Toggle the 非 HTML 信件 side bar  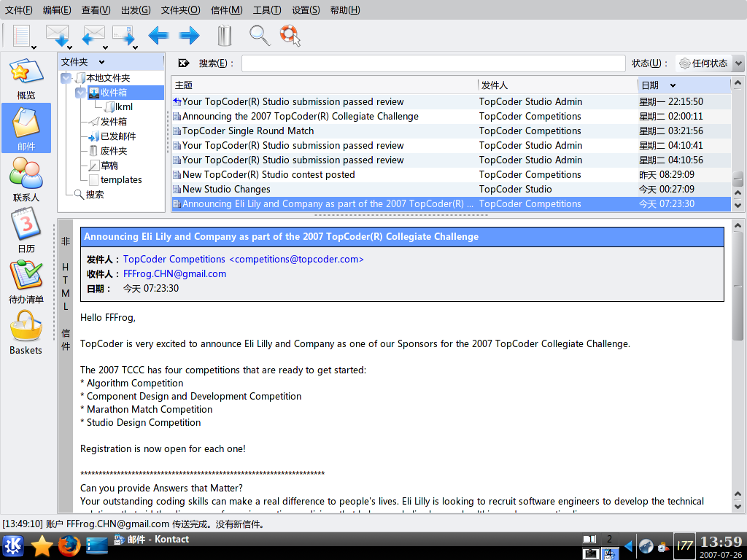coord(65,366)
